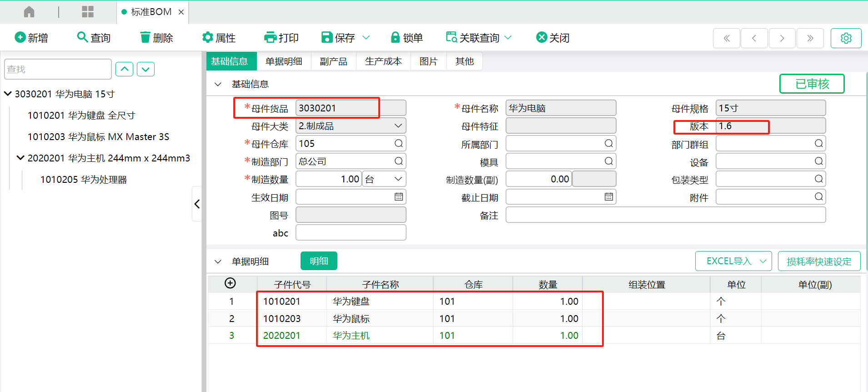Viewport: 868px width, 392px height.
Task: Search icon in 制造部门 field
Action: click(398, 161)
